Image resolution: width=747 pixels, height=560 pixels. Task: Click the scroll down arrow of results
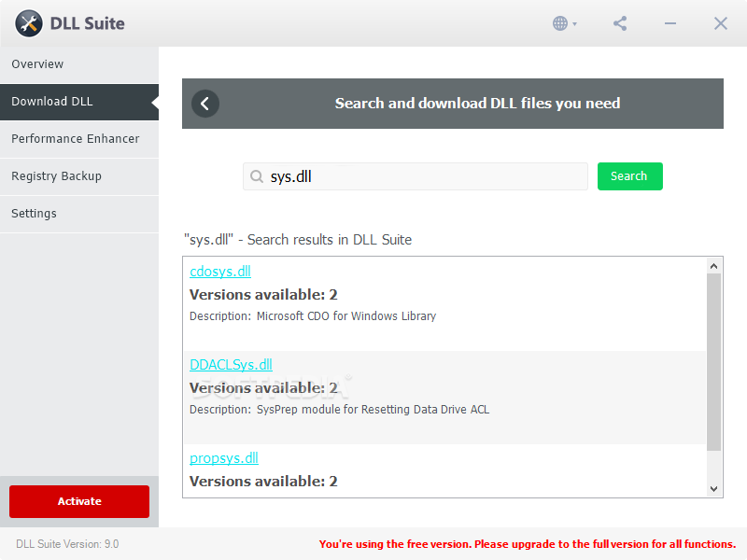(x=713, y=488)
